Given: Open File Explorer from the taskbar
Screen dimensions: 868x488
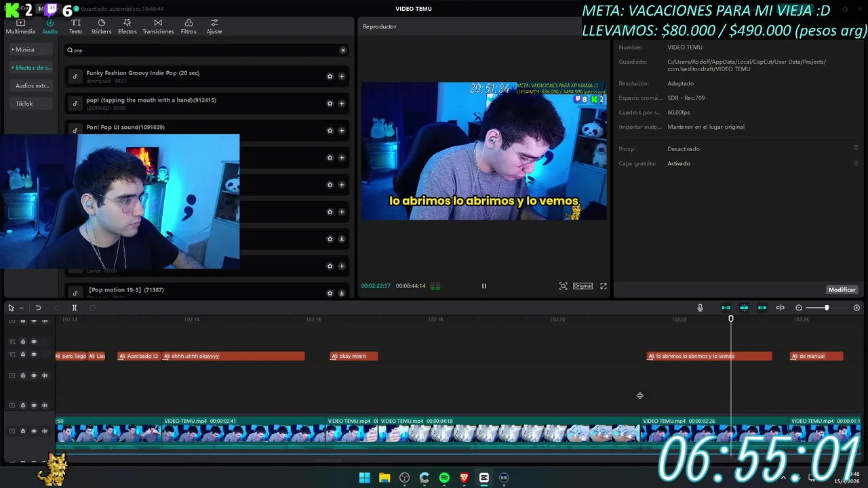Looking at the screenshot, I should (x=384, y=477).
